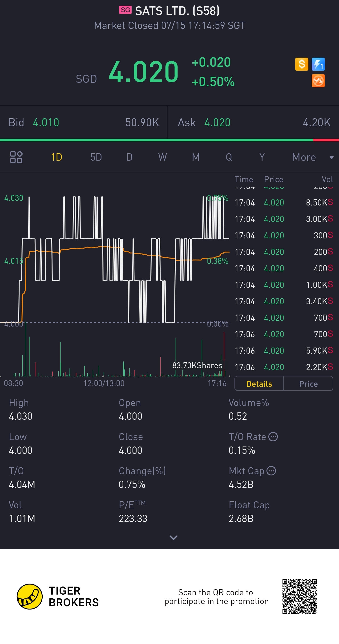Tap the Time column header
Image resolution: width=339 pixels, height=644 pixels.
pos(244,179)
